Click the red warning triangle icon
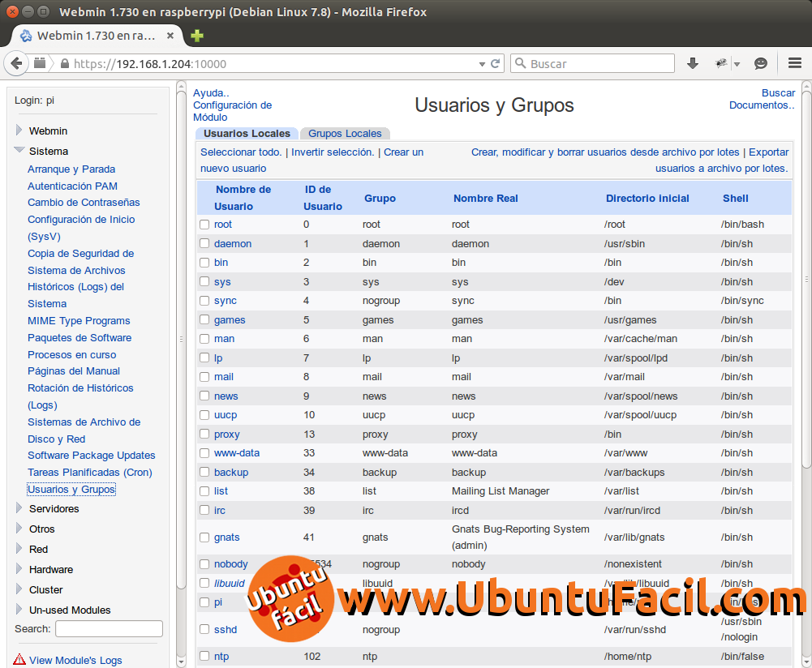This screenshot has width=812, height=668. coord(19,659)
